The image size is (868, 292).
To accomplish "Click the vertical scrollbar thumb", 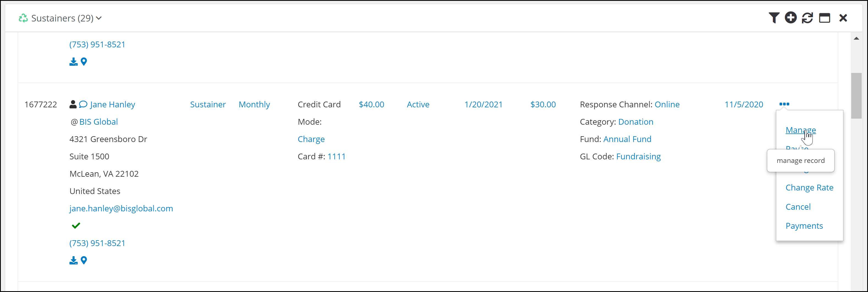I will 856,96.
